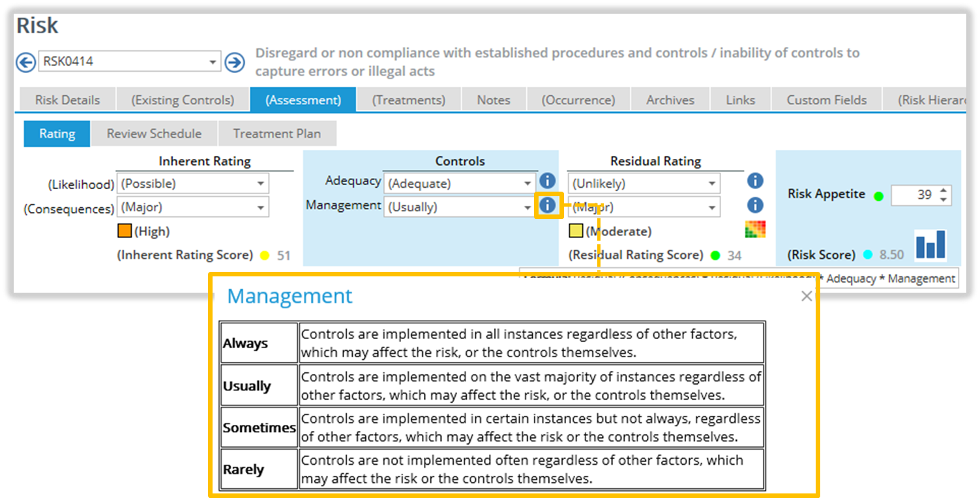Open the (Occurrence) tab
The width and height of the screenshot is (980, 498).
578,100
